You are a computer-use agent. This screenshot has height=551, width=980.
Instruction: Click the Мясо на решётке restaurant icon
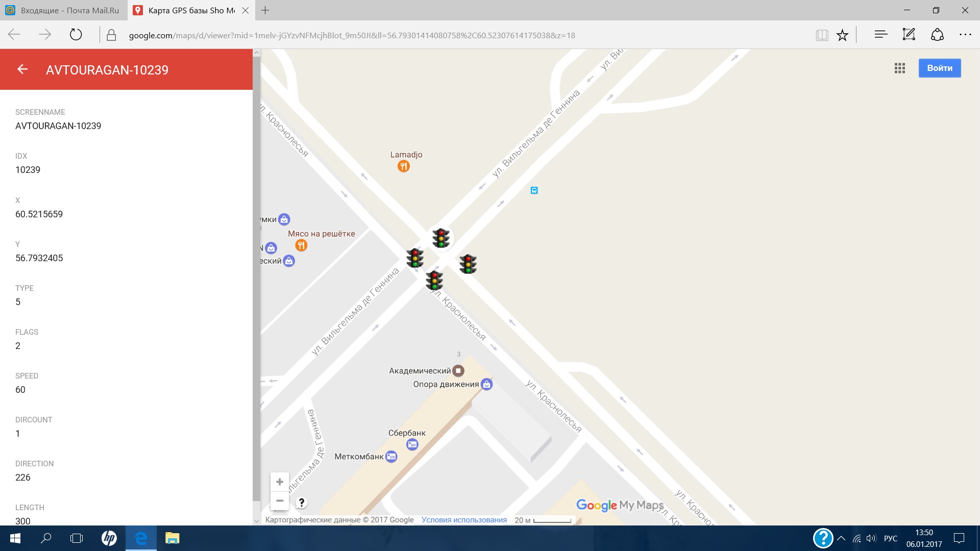301,245
